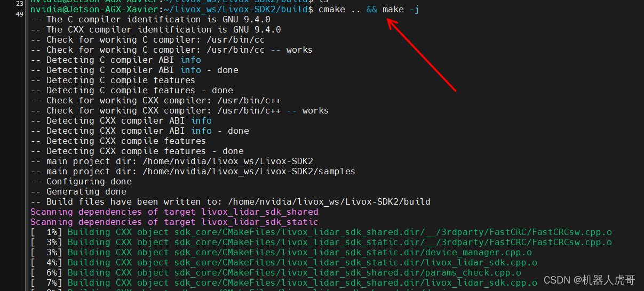Click 'Detecting C compiler ABI info - done' line
644x291 pixels.
click(134, 70)
